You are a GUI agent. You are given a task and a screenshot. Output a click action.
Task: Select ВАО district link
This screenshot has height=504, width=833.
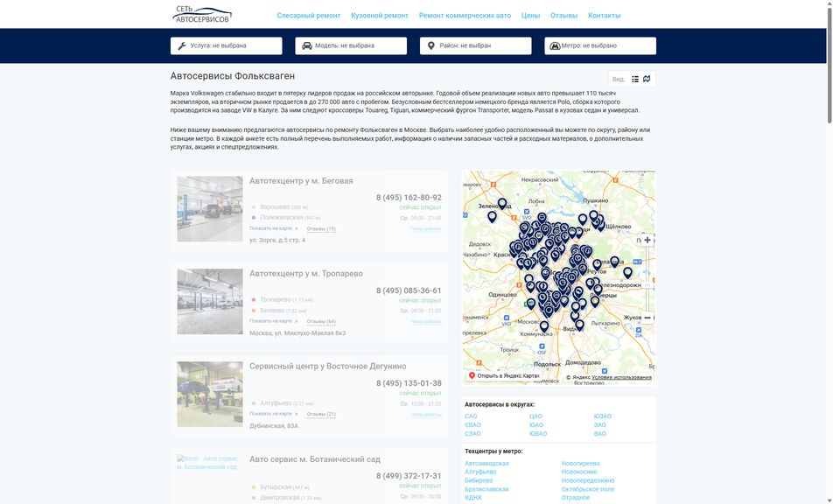(599, 434)
